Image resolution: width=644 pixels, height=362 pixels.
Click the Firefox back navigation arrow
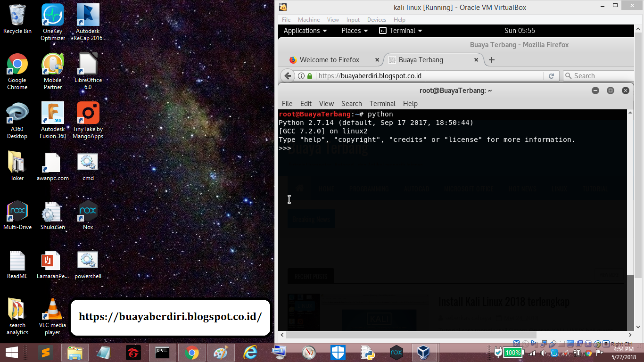pyautogui.click(x=288, y=75)
